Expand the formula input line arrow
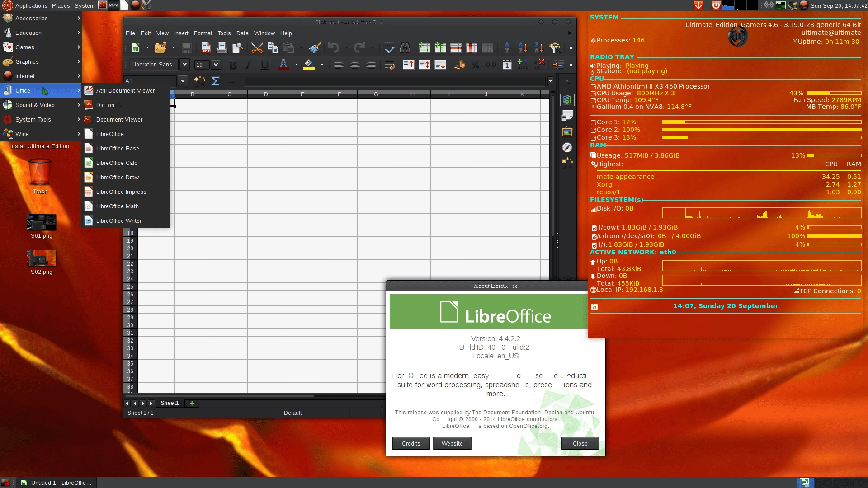The width and height of the screenshot is (868, 488). (x=550, y=81)
